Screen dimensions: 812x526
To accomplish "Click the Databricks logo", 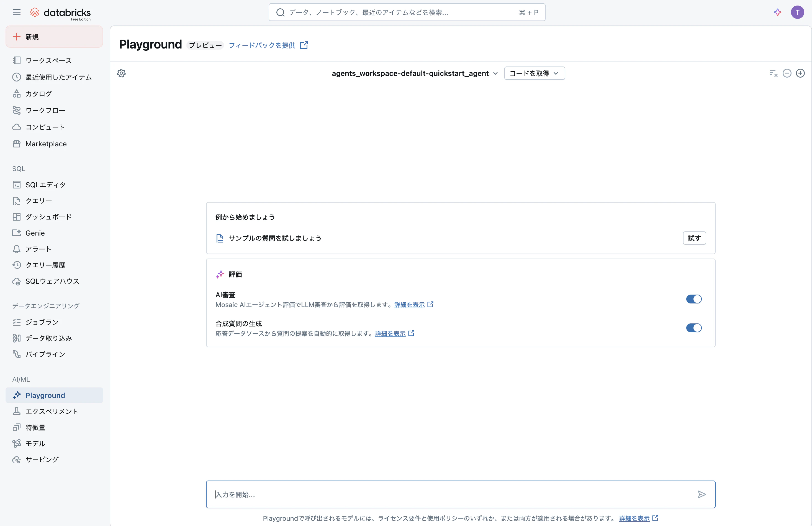I will tap(60, 13).
